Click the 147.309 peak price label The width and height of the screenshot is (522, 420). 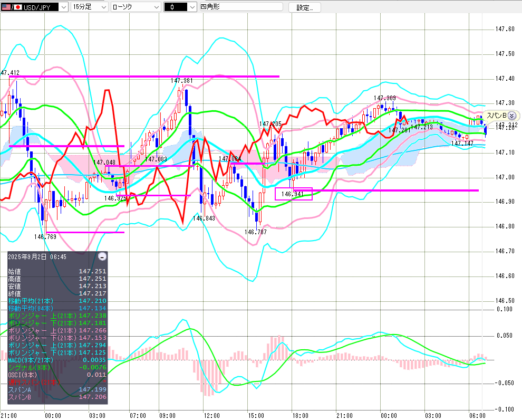(x=385, y=98)
